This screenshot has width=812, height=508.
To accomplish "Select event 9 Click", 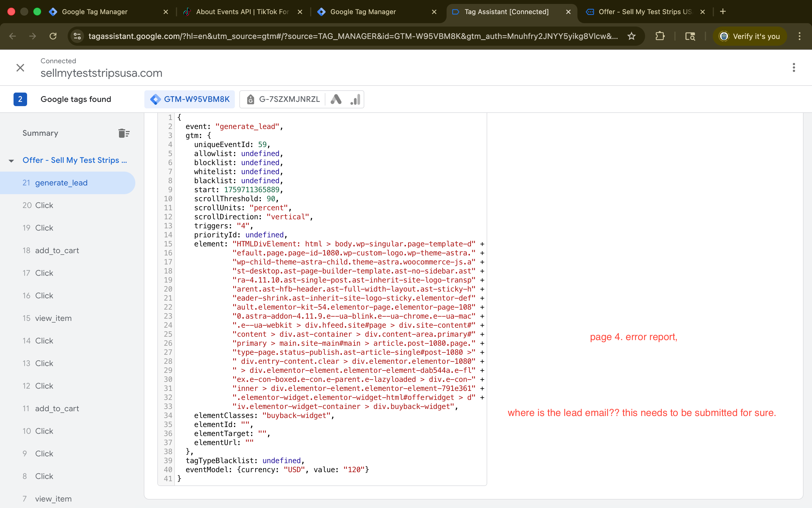I will click(67, 454).
